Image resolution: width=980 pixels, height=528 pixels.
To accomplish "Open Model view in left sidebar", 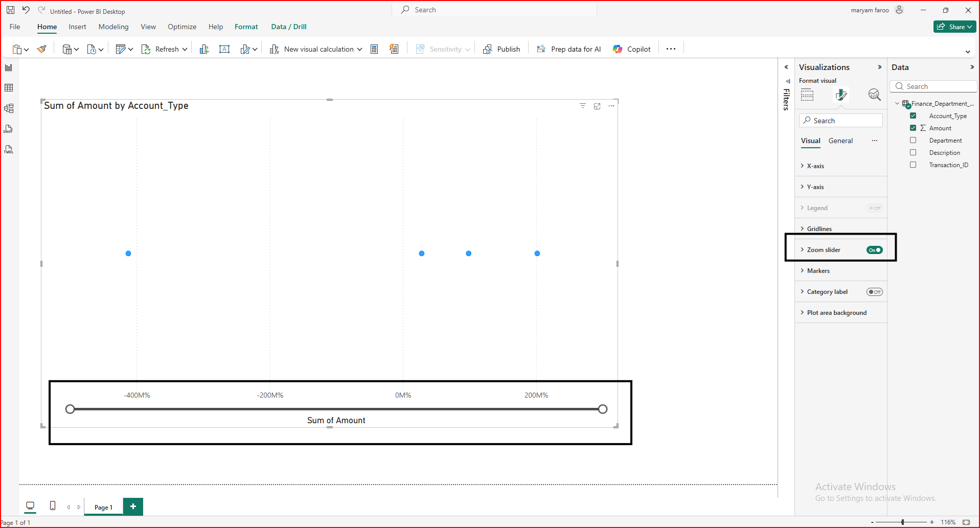I will coord(9,108).
